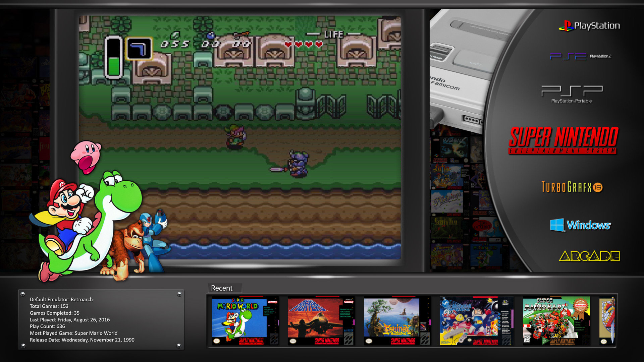Select the Super Nintendo Entertainment System logo
644x362 pixels.
(563, 140)
